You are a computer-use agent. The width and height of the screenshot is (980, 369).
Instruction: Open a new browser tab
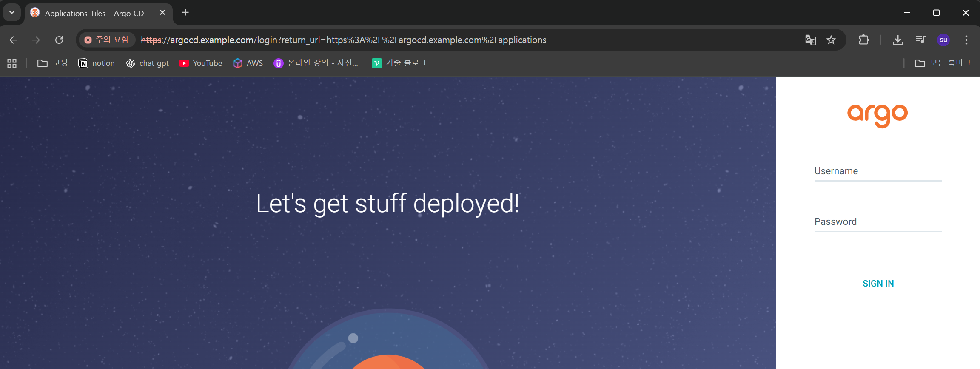coord(185,13)
